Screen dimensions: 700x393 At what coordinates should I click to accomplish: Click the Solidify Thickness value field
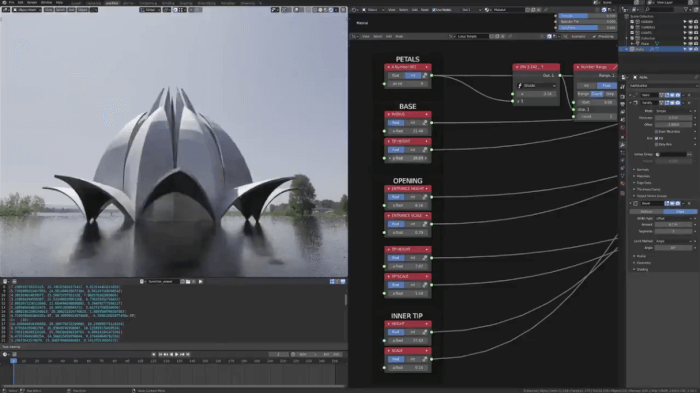673,118
